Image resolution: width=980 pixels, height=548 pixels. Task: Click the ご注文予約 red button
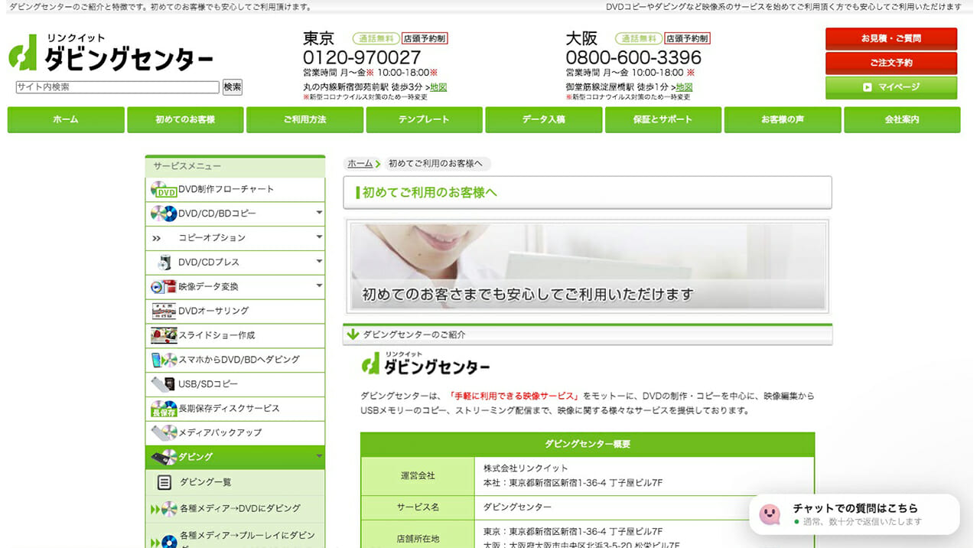pos(891,63)
